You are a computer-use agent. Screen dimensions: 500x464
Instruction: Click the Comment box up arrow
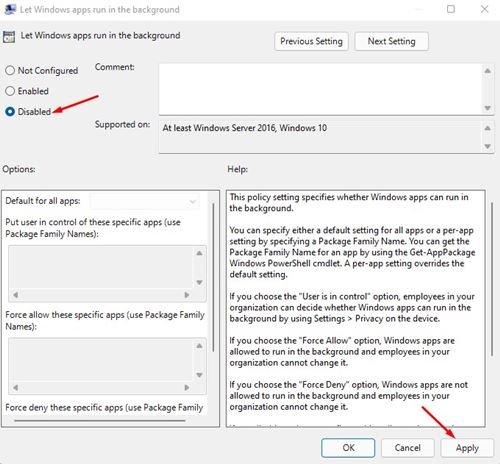(487, 71)
